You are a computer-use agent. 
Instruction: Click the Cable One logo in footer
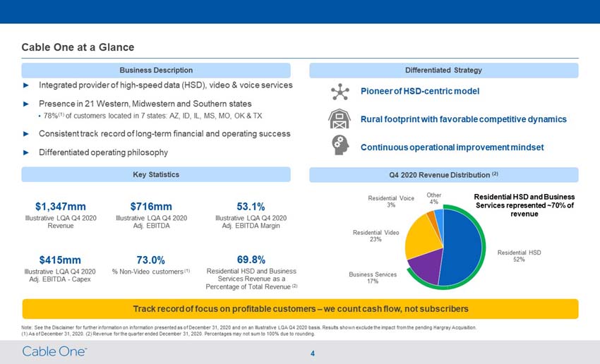point(54,351)
